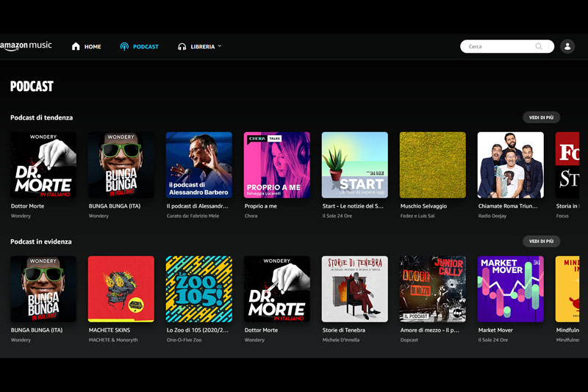Open Amore di mezzo cover
Image resolution: width=588 pixels, height=392 pixels.
click(x=433, y=289)
